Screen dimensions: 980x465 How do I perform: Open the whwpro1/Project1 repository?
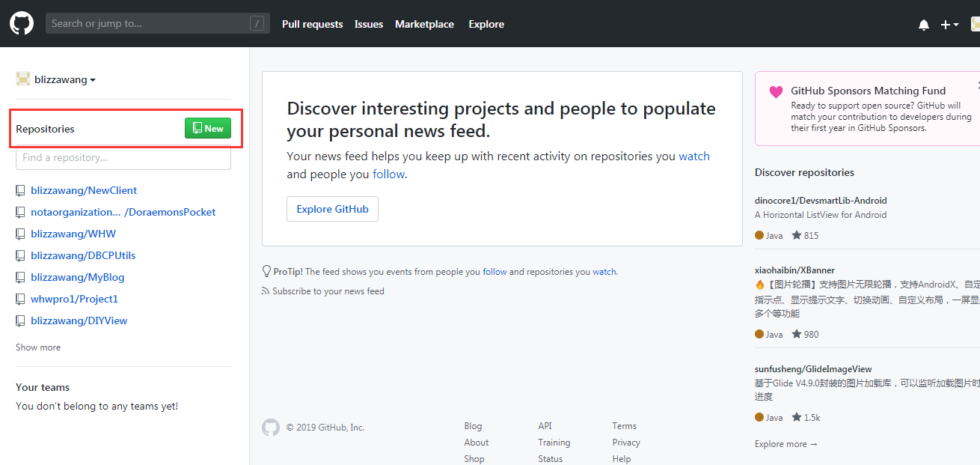[x=74, y=300]
